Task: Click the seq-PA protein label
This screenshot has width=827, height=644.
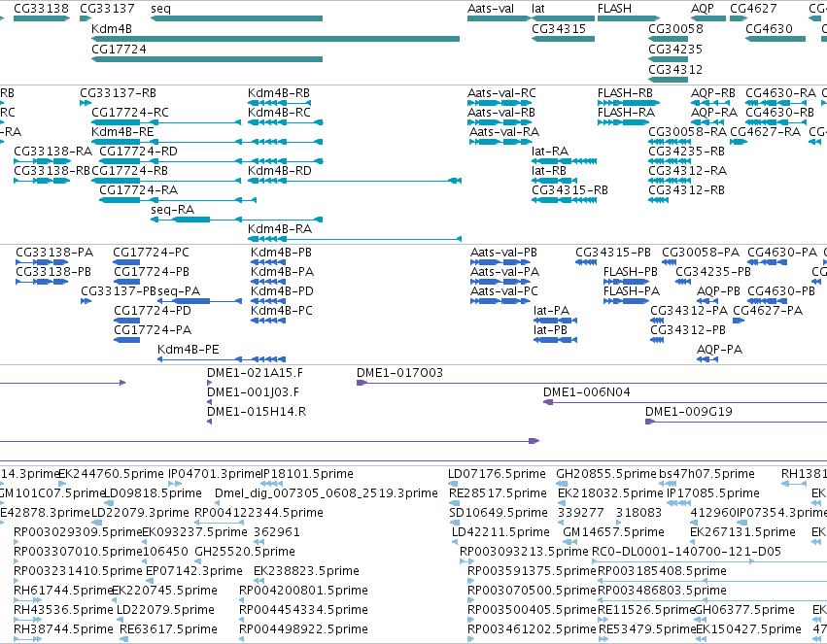Action: (179, 291)
